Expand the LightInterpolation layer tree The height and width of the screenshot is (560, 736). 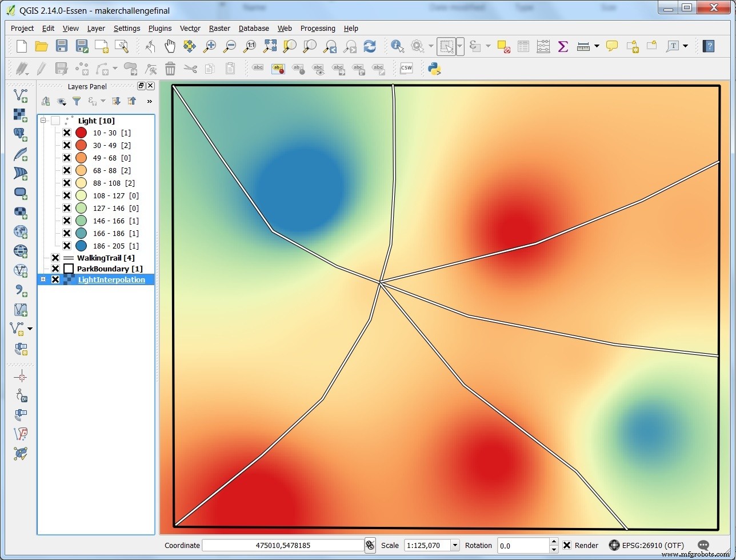coord(43,279)
